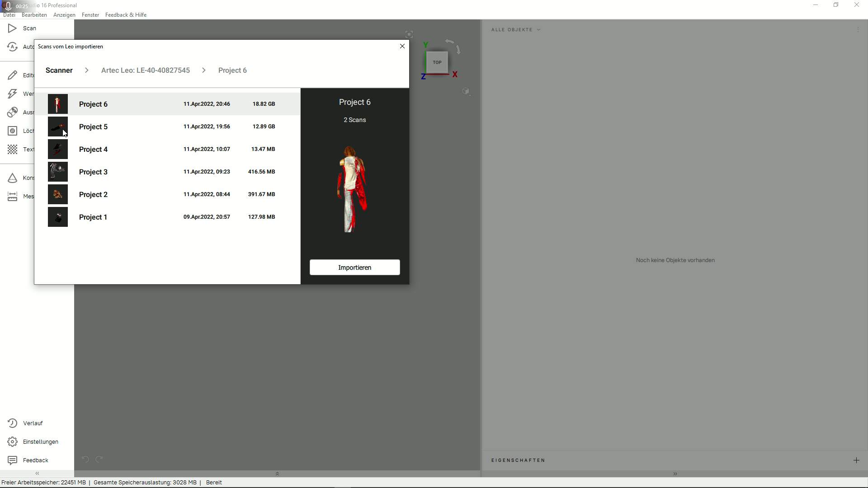Expand the ALLE OBJEKTE dropdown
The height and width of the screenshot is (488, 868).
click(x=516, y=30)
